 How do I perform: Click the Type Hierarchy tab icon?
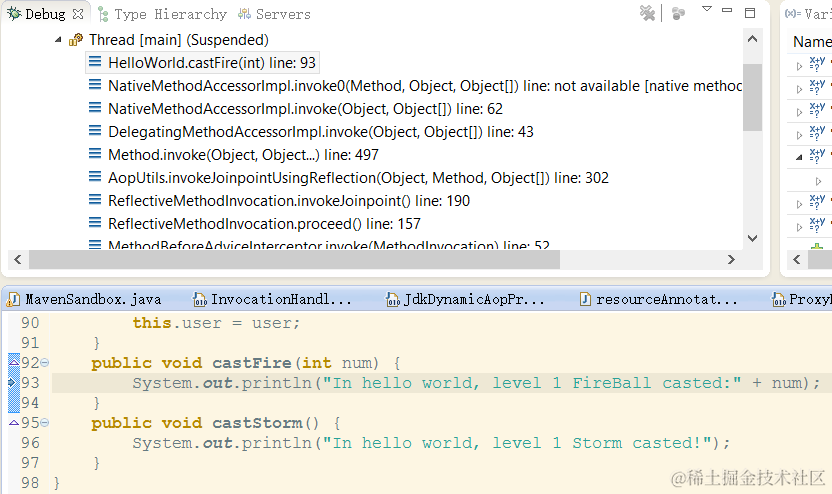pos(104,15)
